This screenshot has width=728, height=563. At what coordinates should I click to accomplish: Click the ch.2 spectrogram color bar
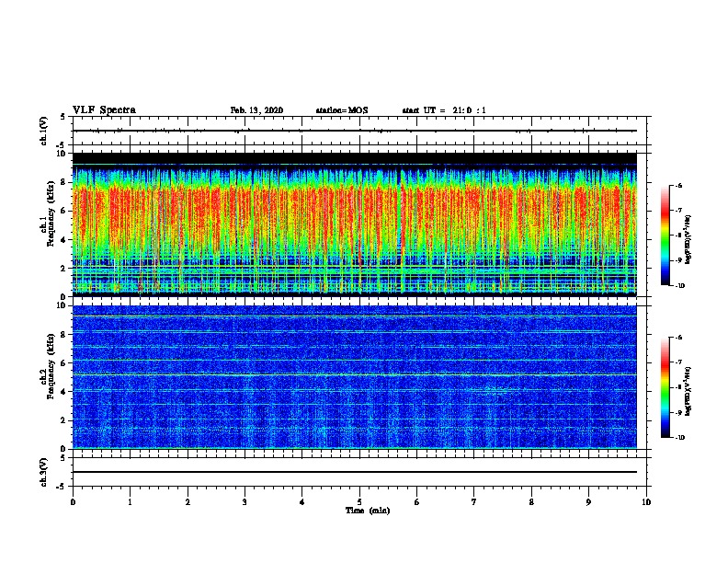665,387
